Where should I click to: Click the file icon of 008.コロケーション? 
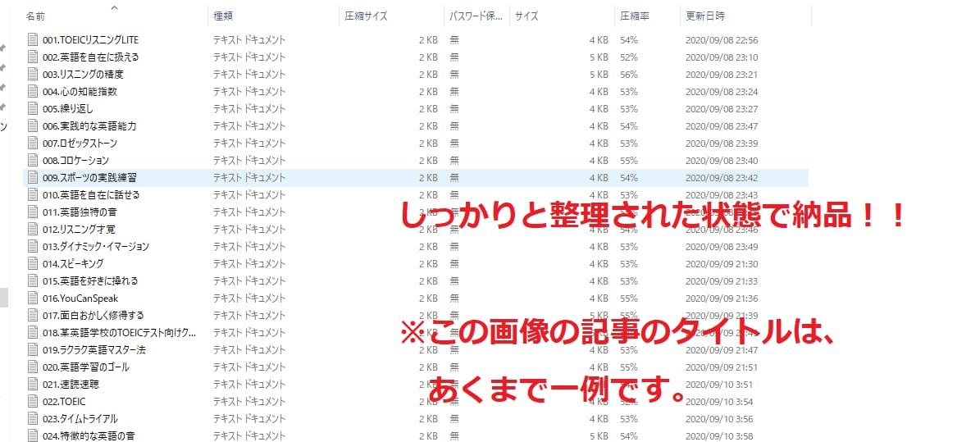pyautogui.click(x=33, y=160)
